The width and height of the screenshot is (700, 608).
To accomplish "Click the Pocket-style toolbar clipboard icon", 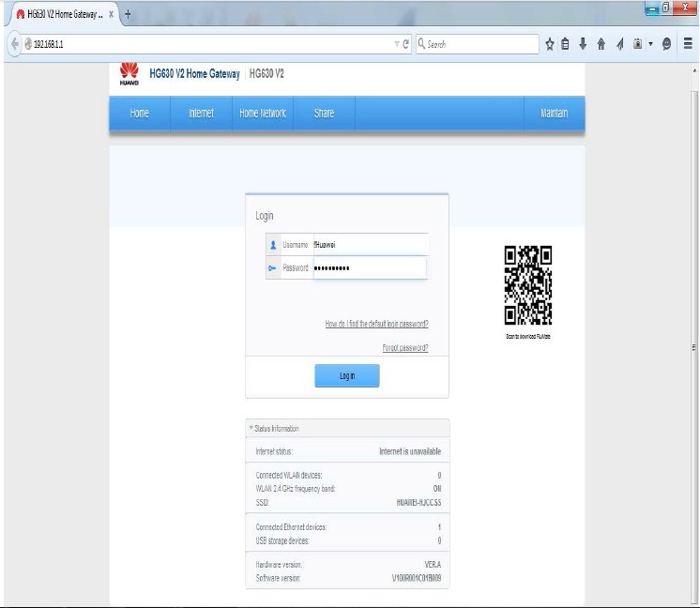I will coord(638,44).
